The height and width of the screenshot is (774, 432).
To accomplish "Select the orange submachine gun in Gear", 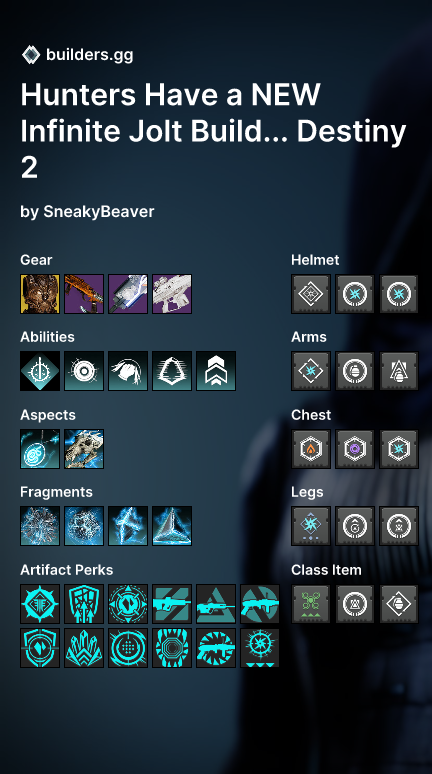I will click(x=84, y=294).
